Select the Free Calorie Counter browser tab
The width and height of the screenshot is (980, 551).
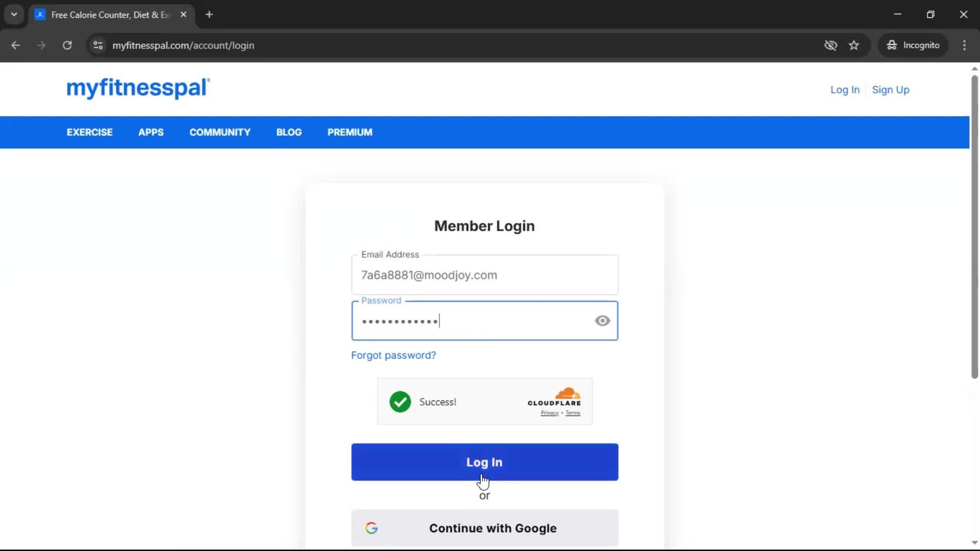tap(111, 15)
